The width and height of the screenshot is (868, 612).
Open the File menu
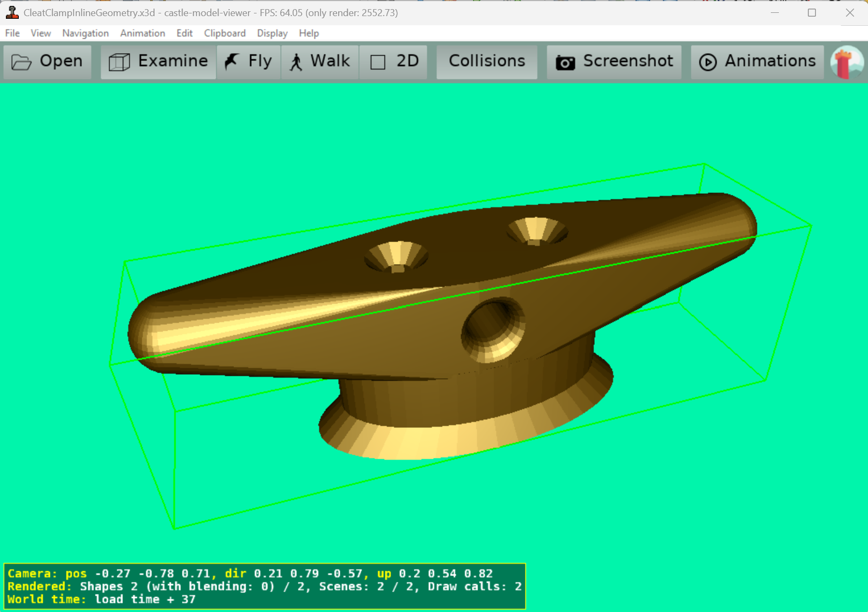pyautogui.click(x=12, y=33)
